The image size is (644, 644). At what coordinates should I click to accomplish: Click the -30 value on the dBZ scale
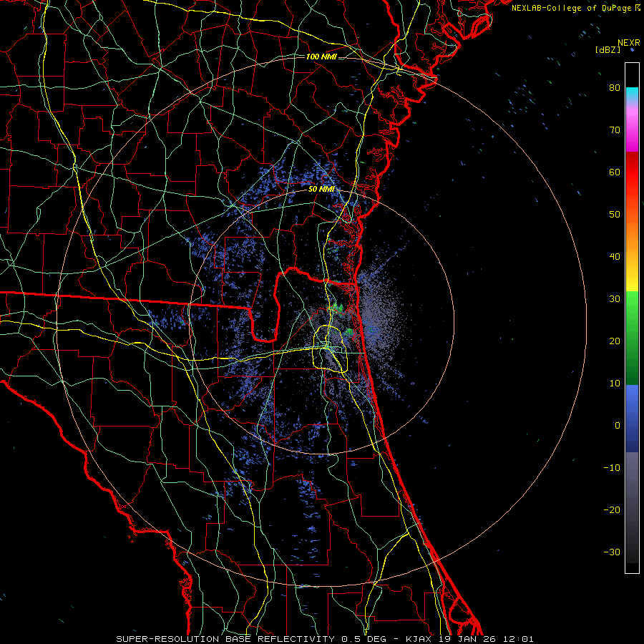(x=612, y=552)
